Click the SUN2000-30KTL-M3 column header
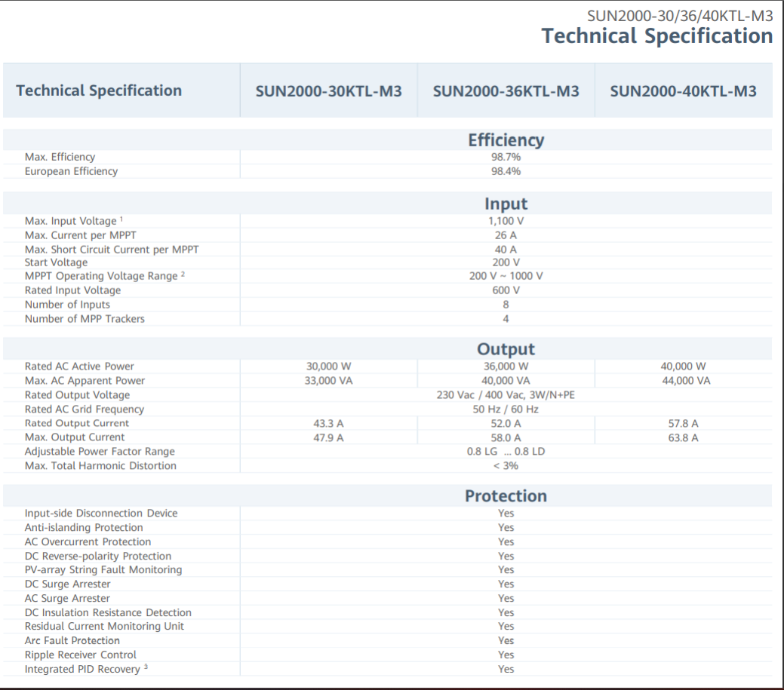784x690 pixels. tap(328, 91)
